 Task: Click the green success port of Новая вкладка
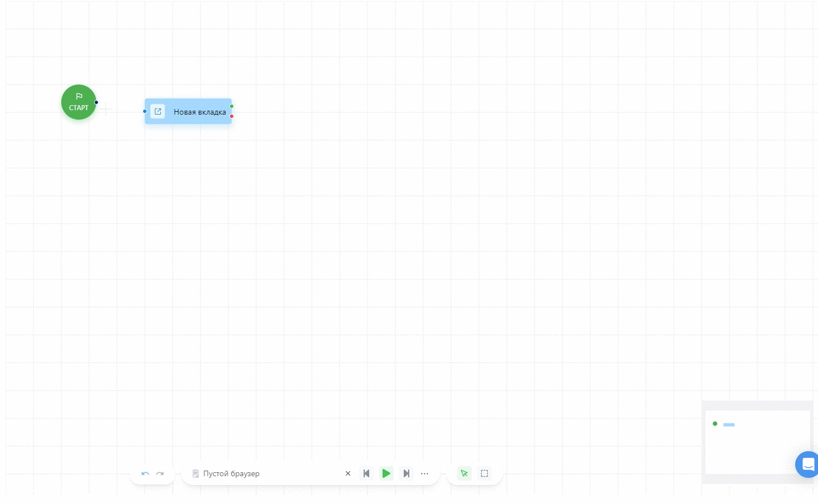tap(232, 106)
